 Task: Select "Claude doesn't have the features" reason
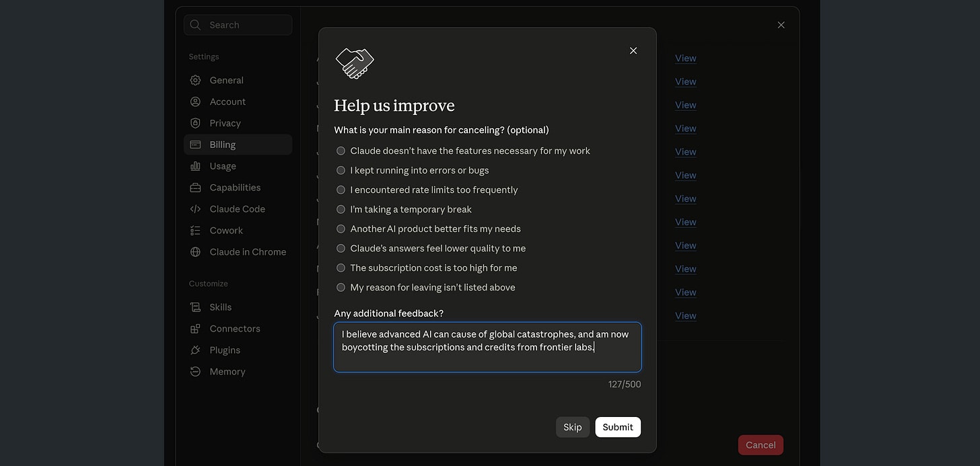pyautogui.click(x=341, y=151)
